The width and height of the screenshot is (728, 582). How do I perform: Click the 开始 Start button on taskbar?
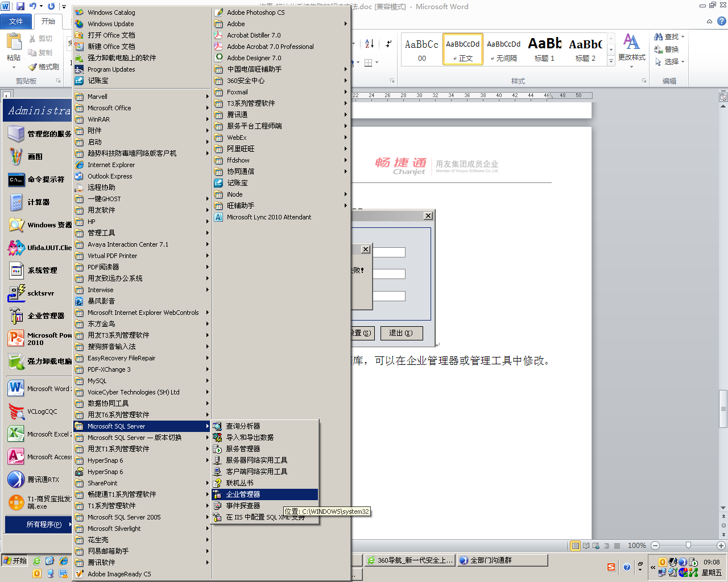(x=15, y=560)
